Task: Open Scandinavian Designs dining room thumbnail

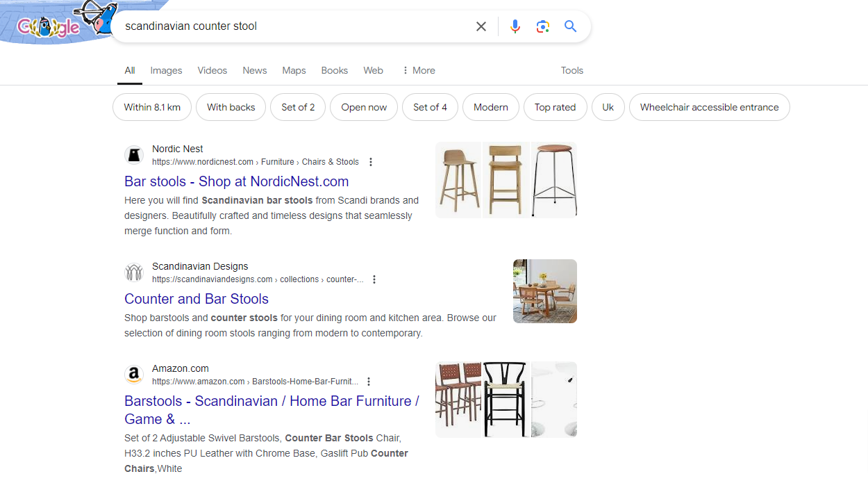Action: click(545, 291)
